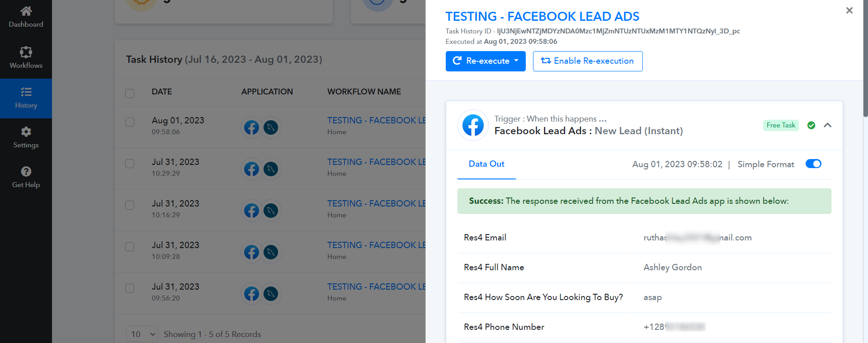
Task: Click second app icon in Jul 31 10:29:29 row
Action: [x=271, y=169]
